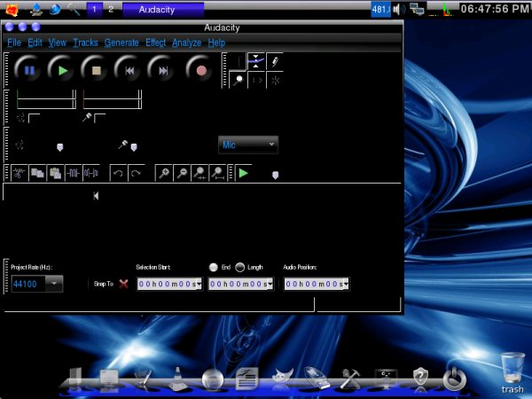Toggle the Snap To checkbox
This screenshot has width=532, height=399.
pyautogui.click(x=123, y=284)
